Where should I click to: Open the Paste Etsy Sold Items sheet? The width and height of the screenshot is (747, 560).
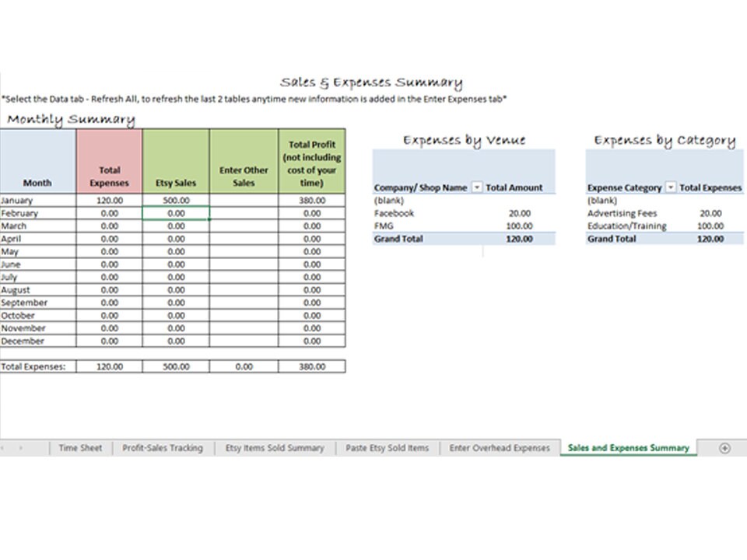click(387, 448)
